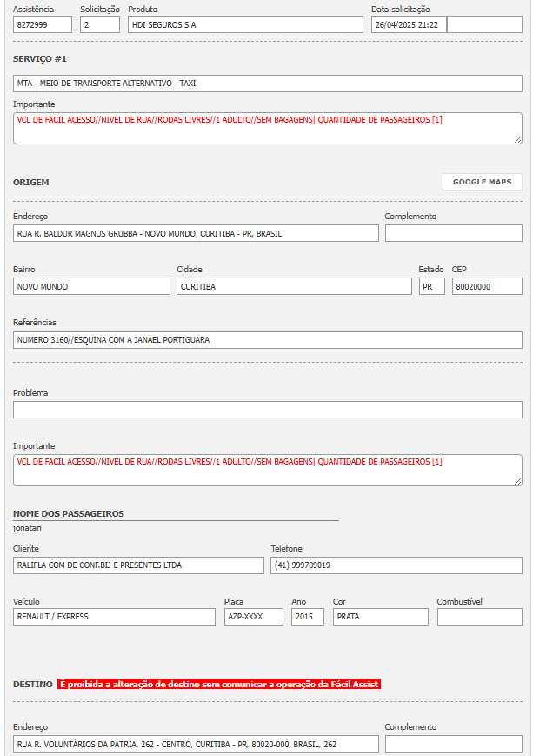Select the Placa field
This screenshot has height=756, width=533.
pos(254,617)
